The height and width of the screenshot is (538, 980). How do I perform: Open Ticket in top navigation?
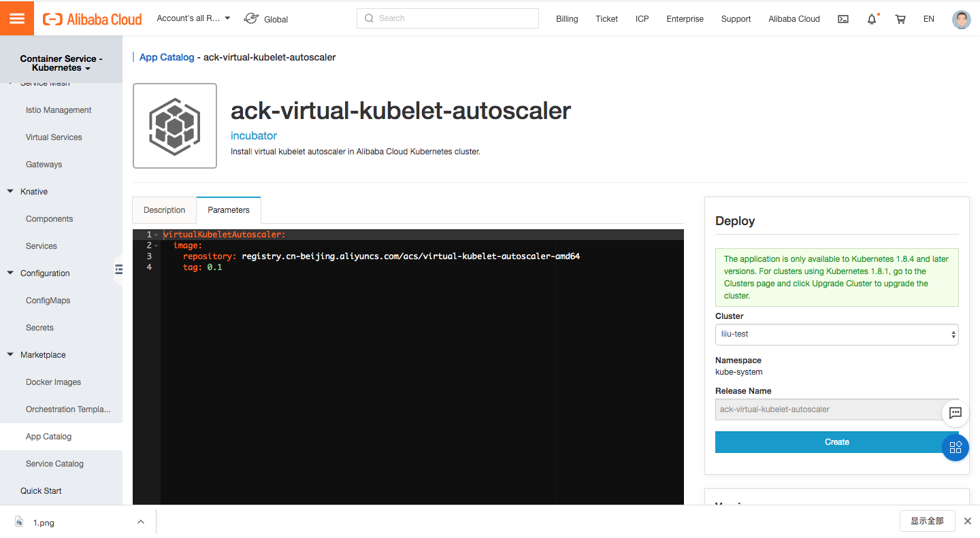point(606,19)
